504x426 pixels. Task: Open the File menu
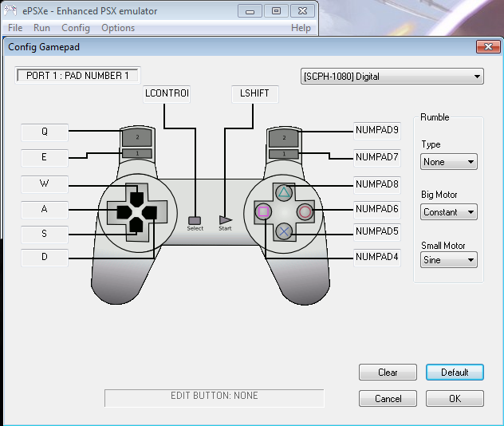[x=15, y=28]
